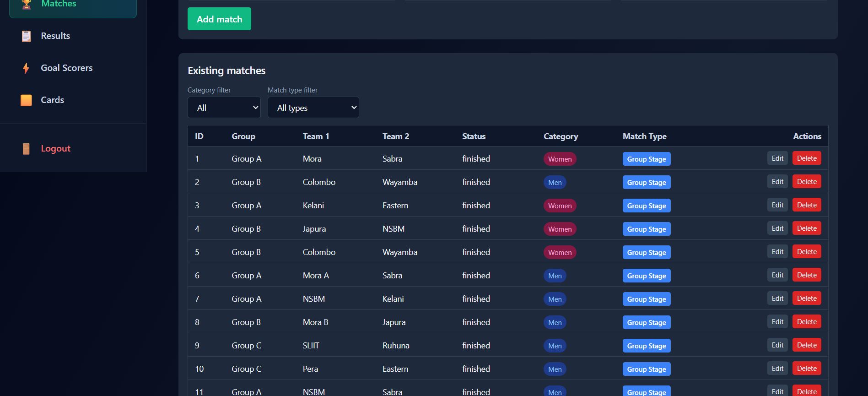Click the Women badge in match 4 row
Viewport: 868px width, 396px height.
[x=560, y=229]
